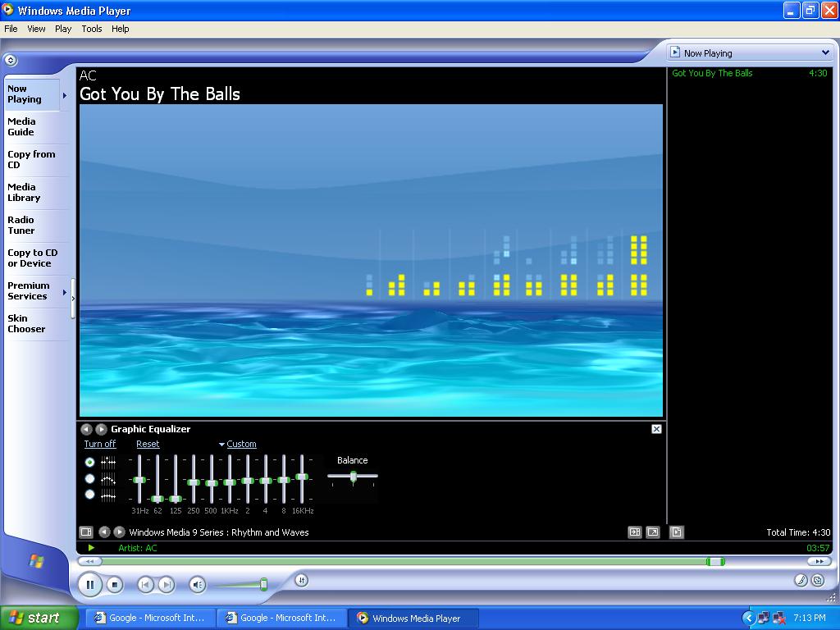Click the Total Time: 4:30 text
Screen dimensions: 840x630
(x=798, y=532)
